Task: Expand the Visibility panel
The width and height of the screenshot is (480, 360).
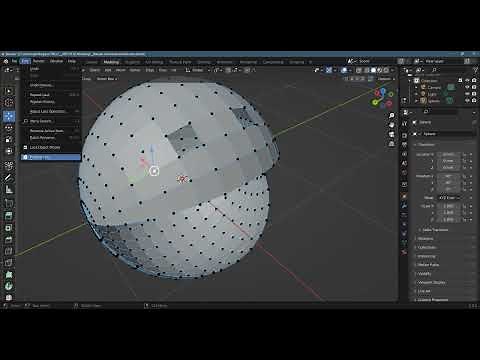Action: [x=424, y=274]
